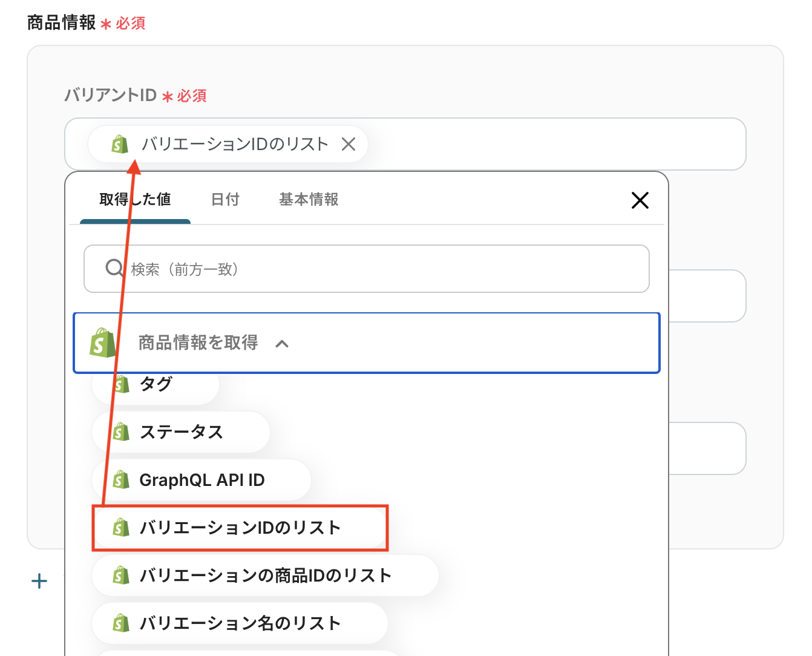Choose the タグ value chip
Image resolution: width=812 pixels, height=656 pixels.
(156, 385)
